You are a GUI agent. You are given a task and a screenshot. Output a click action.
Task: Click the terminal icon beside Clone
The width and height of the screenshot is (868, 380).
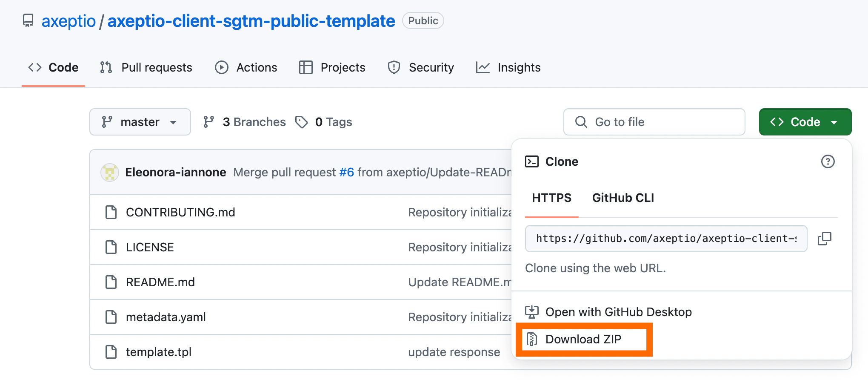tap(532, 161)
